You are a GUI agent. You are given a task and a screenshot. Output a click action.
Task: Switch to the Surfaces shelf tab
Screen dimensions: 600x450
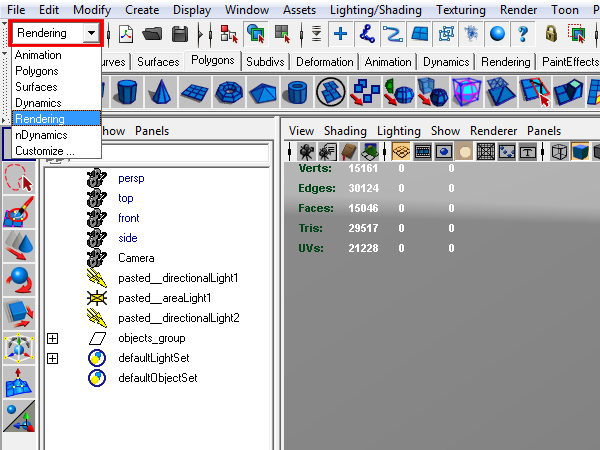click(158, 62)
